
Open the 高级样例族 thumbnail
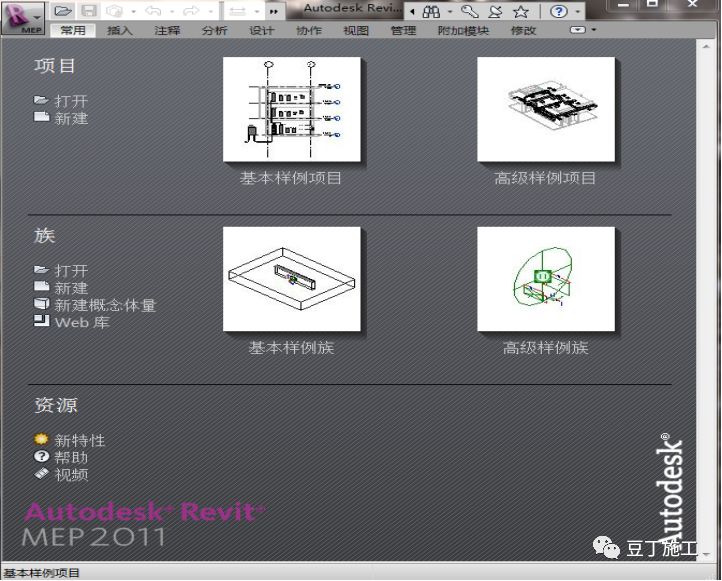click(546, 279)
